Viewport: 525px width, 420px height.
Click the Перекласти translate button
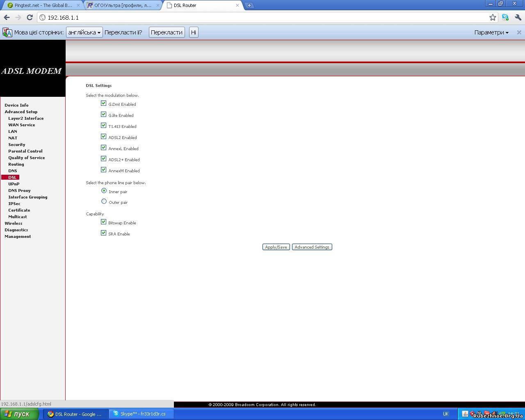pos(167,32)
